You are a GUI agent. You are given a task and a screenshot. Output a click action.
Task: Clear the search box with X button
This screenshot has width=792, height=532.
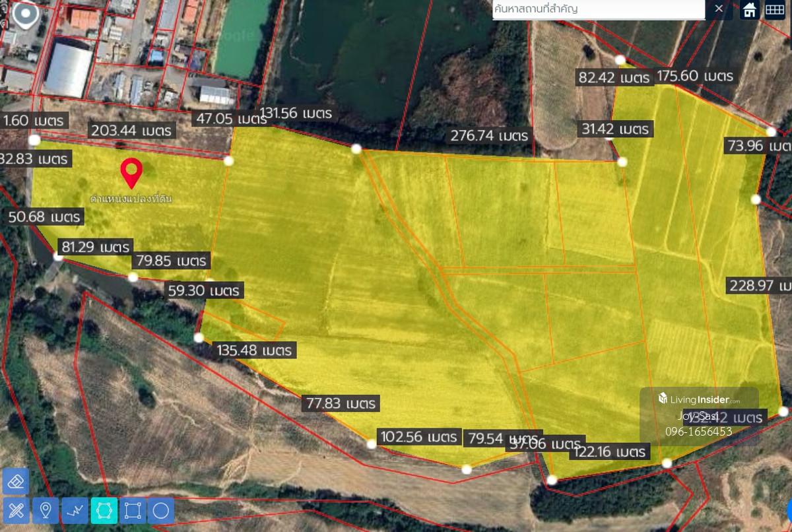(x=719, y=9)
